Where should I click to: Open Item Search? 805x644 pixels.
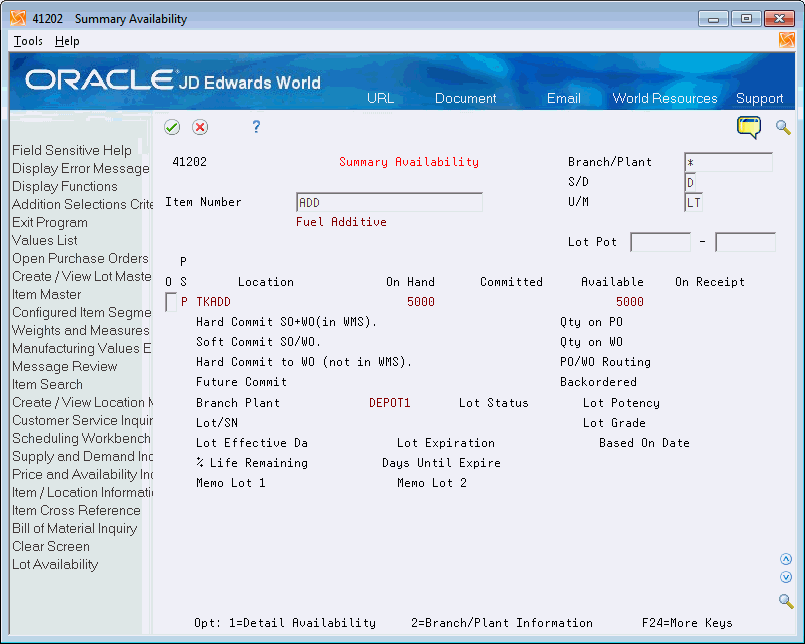point(47,384)
